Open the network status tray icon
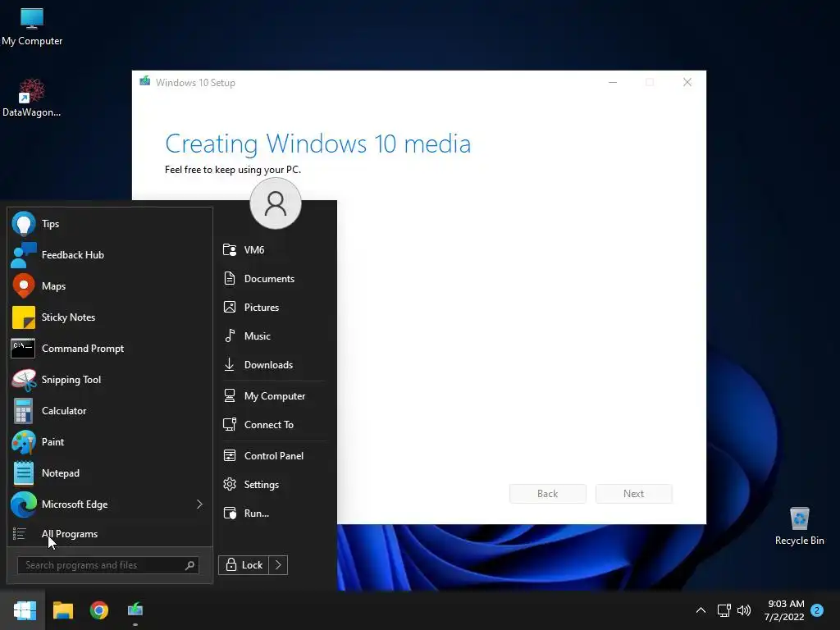Screen dimensions: 840x630 (724, 610)
